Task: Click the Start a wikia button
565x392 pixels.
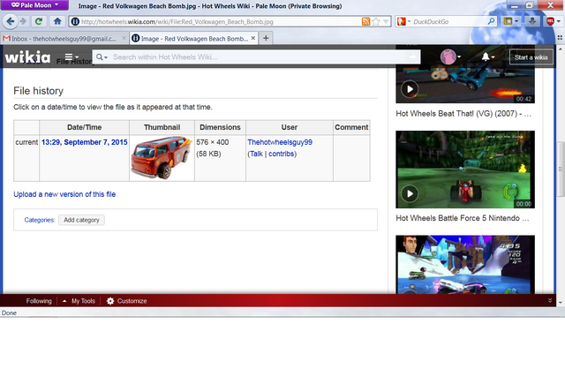Action: (x=531, y=57)
